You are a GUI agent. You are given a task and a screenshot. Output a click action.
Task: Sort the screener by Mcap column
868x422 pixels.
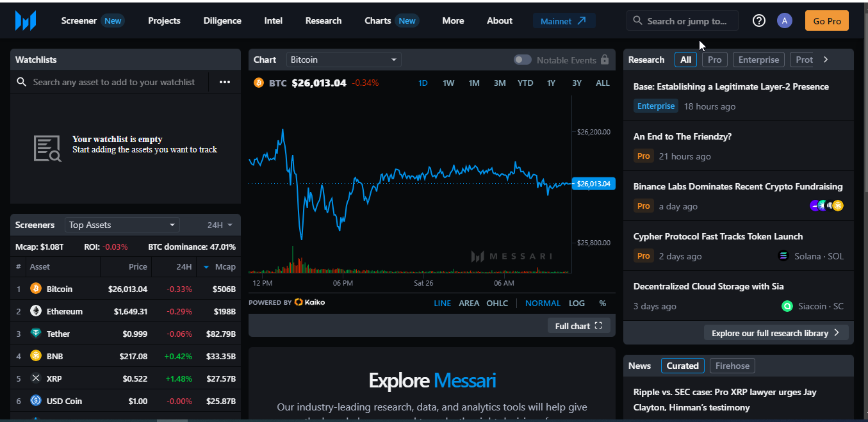pyautogui.click(x=220, y=266)
